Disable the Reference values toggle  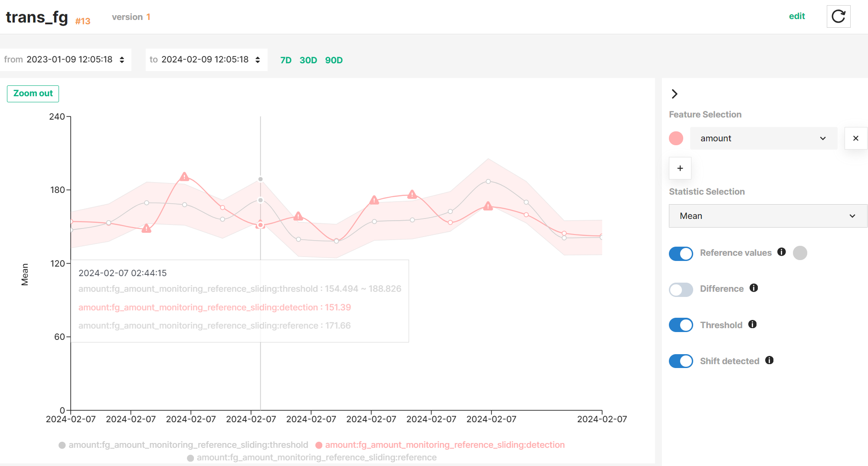681,254
